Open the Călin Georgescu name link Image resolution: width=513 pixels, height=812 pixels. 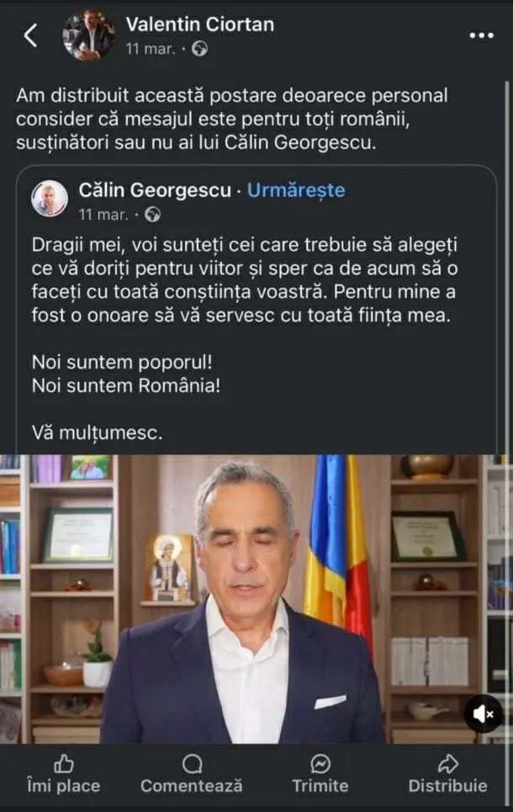[x=155, y=190]
